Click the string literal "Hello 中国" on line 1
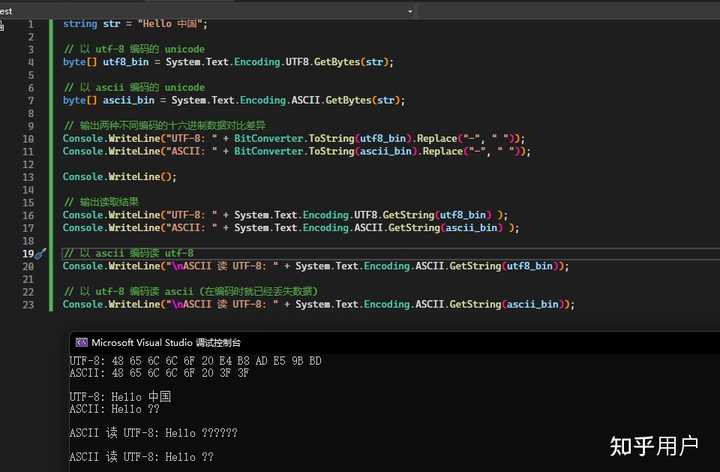Image resolution: width=720 pixels, height=472 pixels. (x=169, y=23)
